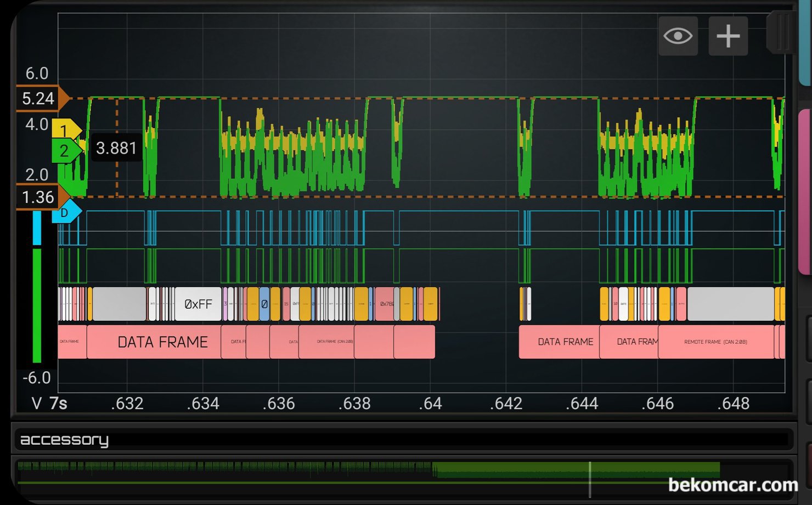Click the white position marker in overview strip
Screen dimensions: 812x505
tap(590, 479)
